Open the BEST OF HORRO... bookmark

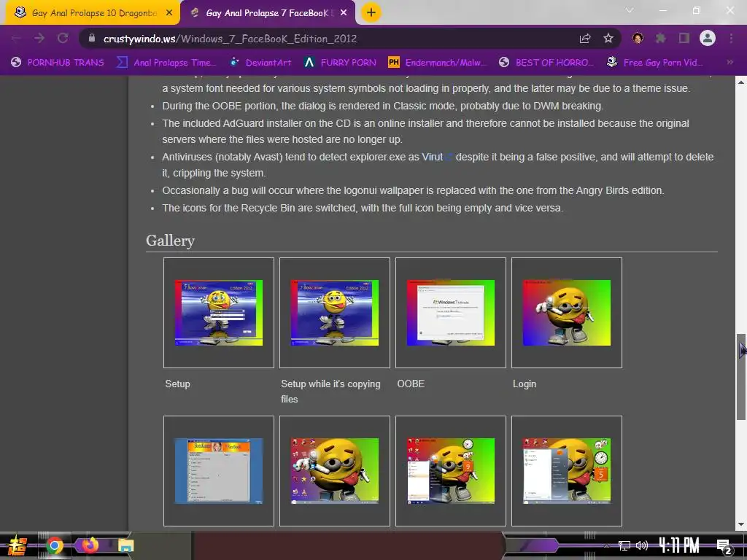[546, 63]
